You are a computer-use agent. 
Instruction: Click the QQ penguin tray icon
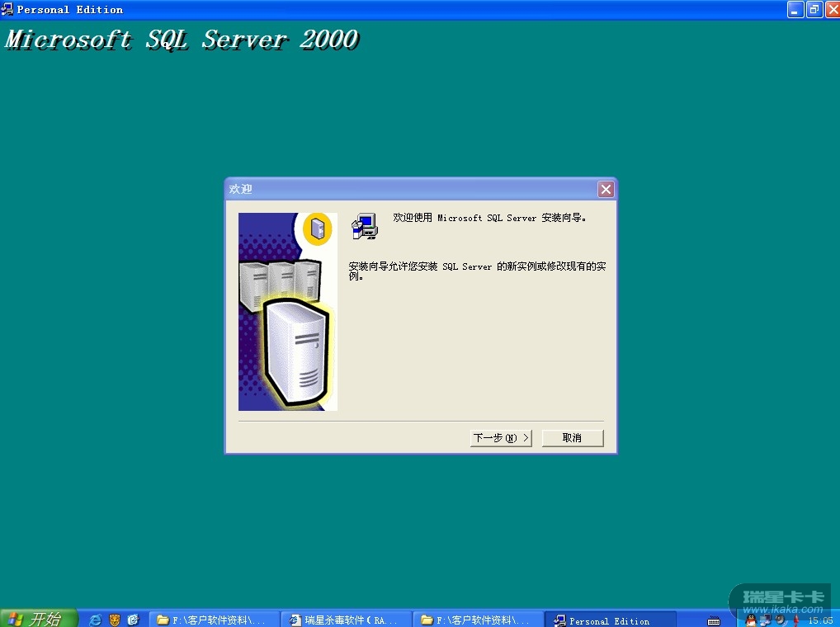point(751,620)
